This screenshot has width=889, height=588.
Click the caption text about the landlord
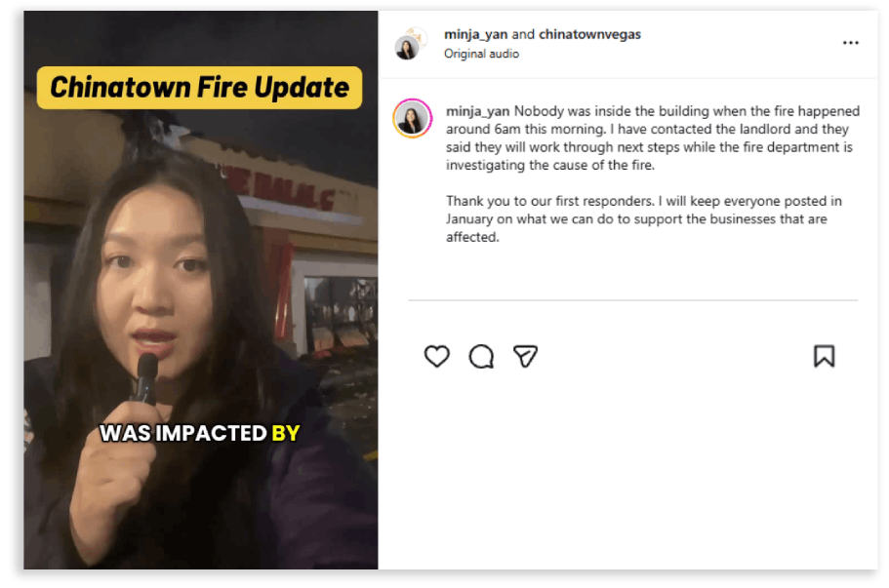tap(653, 138)
